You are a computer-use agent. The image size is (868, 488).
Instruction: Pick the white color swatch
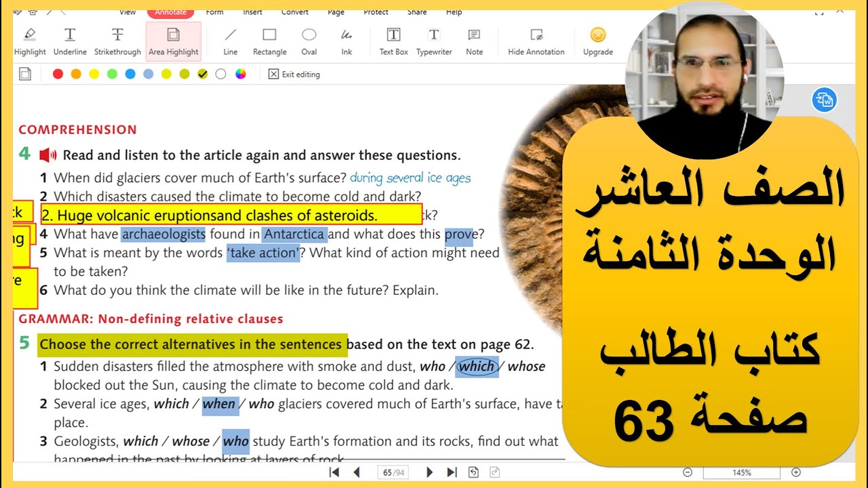(220, 75)
